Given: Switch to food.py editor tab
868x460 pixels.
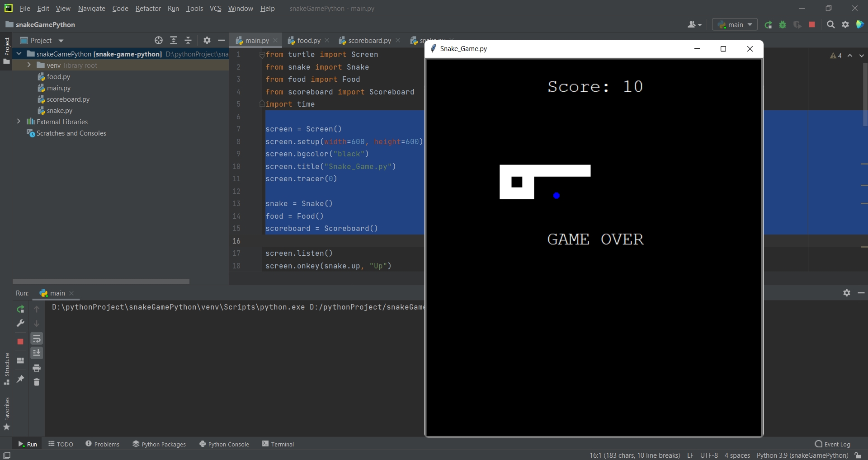Looking at the screenshot, I should click(x=308, y=41).
